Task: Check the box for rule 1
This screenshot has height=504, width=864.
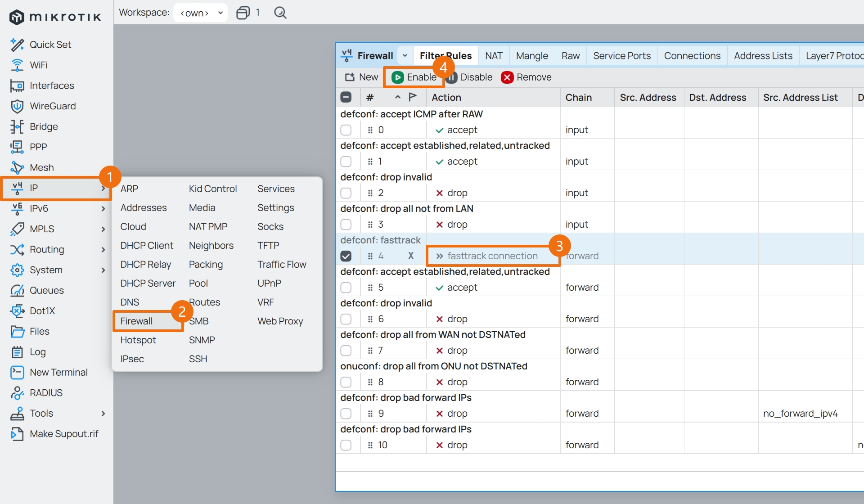Action: pos(346,162)
